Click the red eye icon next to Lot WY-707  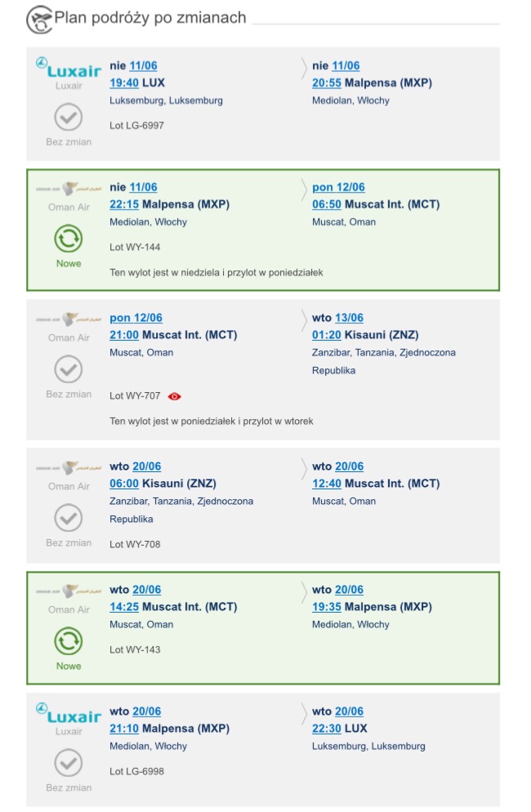point(175,396)
